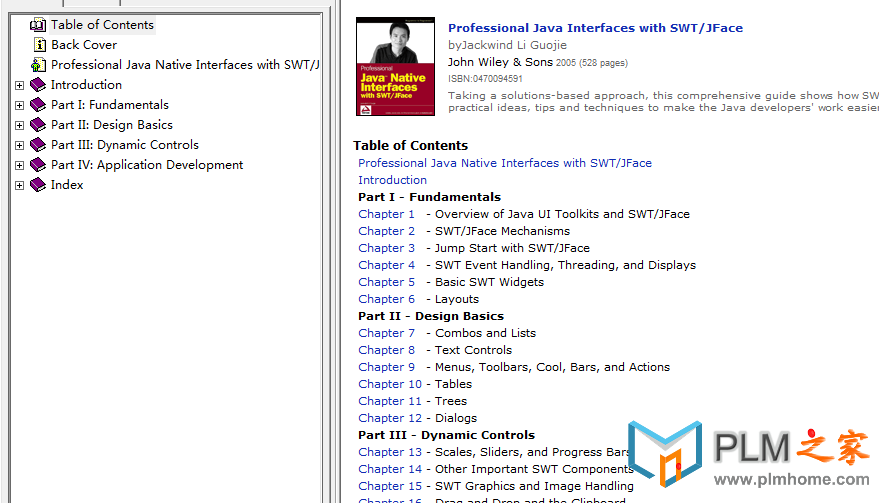Select Professional Java Native Interfaces tree entry
Image resolution: width=879 pixels, height=503 pixels.
pyautogui.click(x=185, y=65)
